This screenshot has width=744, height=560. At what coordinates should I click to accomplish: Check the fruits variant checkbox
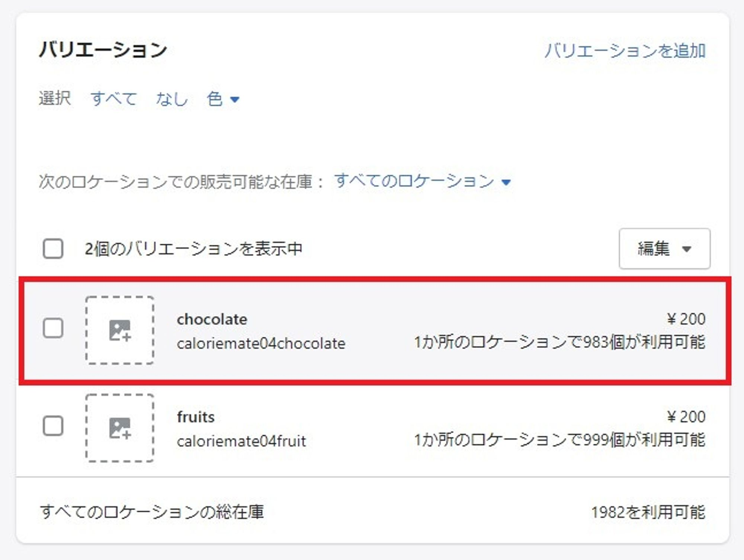53,426
